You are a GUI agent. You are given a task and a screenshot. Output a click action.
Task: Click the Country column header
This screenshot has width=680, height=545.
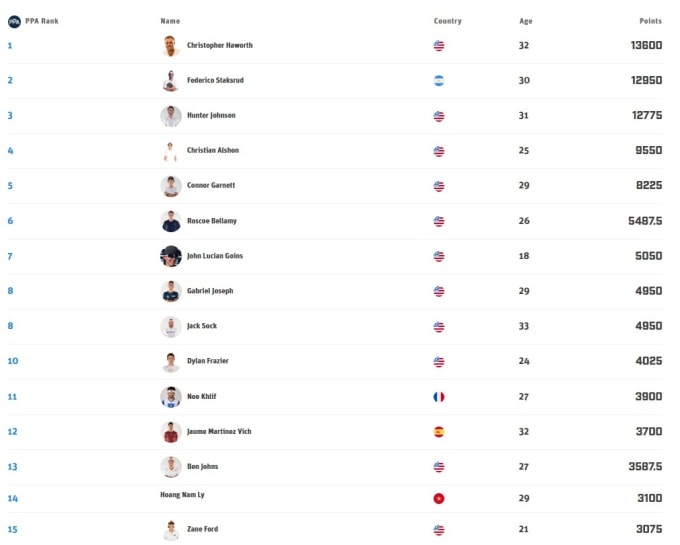point(447,21)
